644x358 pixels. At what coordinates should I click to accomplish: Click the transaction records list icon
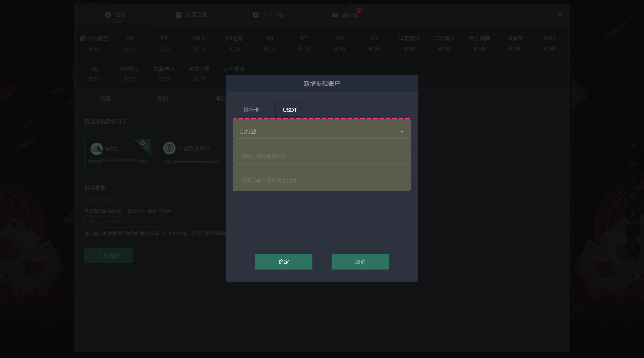[178, 15]
